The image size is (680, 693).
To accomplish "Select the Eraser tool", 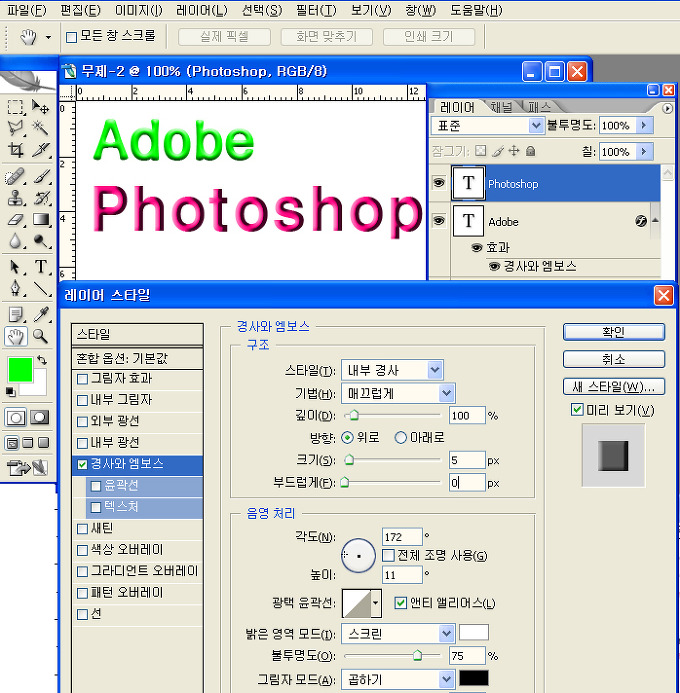I will pos(15,220).
